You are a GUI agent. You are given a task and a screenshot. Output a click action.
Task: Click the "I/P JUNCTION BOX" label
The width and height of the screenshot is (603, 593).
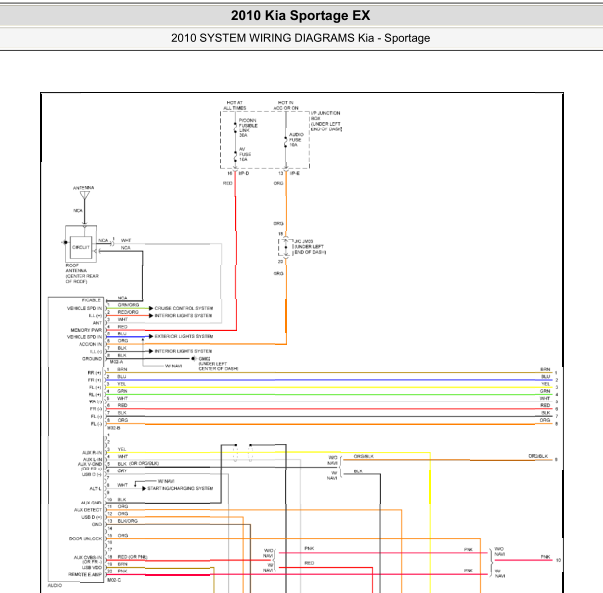tap(326, 121)
